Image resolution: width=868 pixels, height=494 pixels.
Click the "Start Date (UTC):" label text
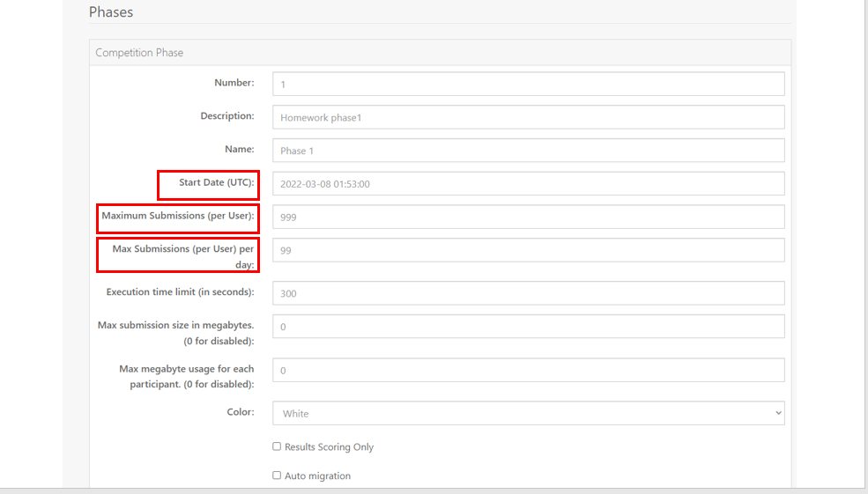tap(217, 182)
